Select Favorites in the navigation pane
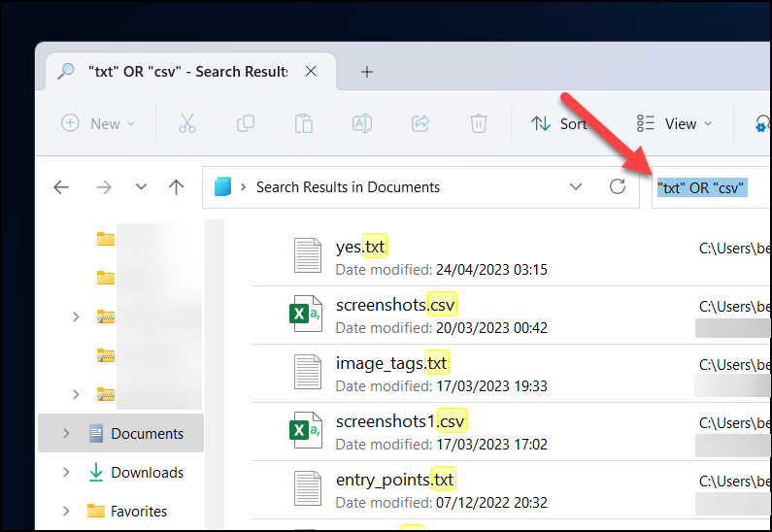772x532 pixels. (x=138, y=511)
